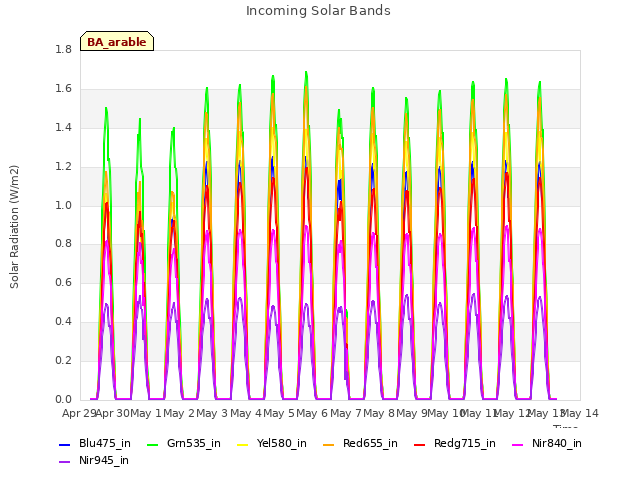The image size is (640, 480).
Task: Click the May 14 x-axis date label
Action: [x=580, y=413]
